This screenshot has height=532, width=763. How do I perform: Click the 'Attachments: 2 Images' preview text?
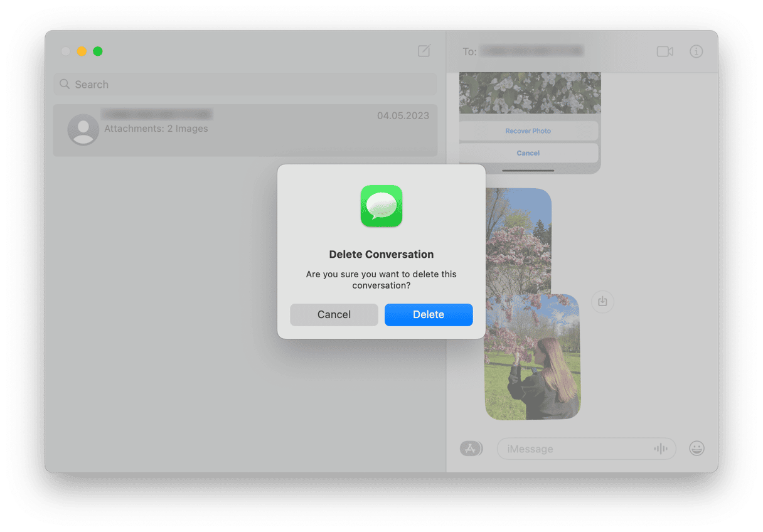[156, 129]
